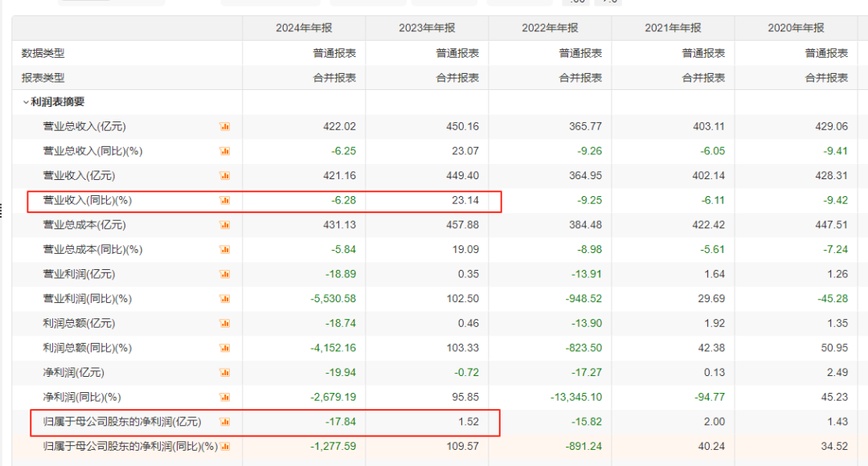Click chart icon next to 营业收入(亿元)
This screenshot has height=466, width=868.
pyautogui.click(x=225, y=175)
